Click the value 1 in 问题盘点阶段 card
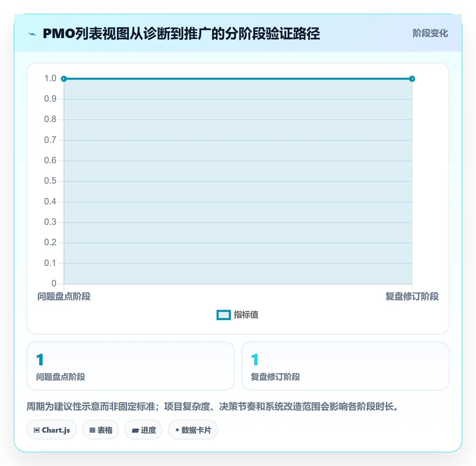Image resolution: width=476 pixels, height=466 pixels. (x=40, y=360)
